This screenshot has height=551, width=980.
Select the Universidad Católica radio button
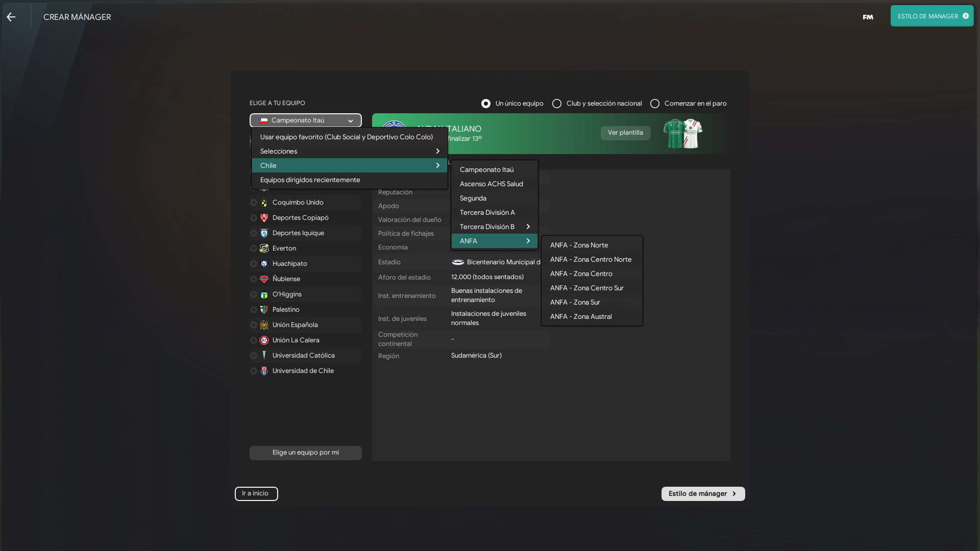click(254, 356)
